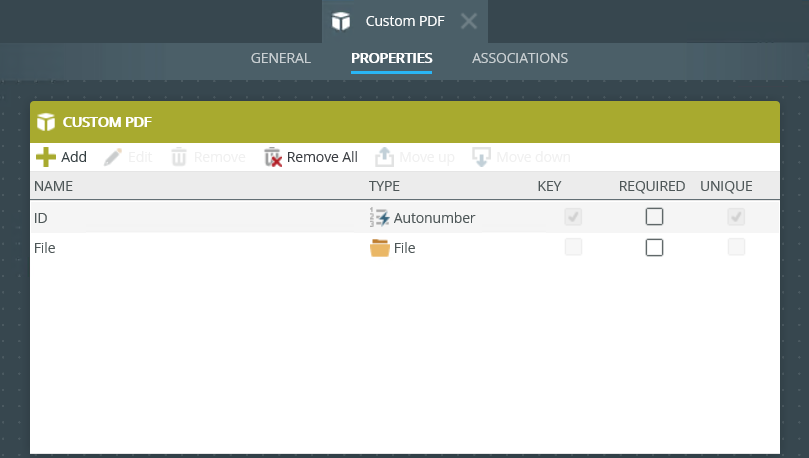
Task: Toggle the Required checkbox for File
Action: pos(654,248)
